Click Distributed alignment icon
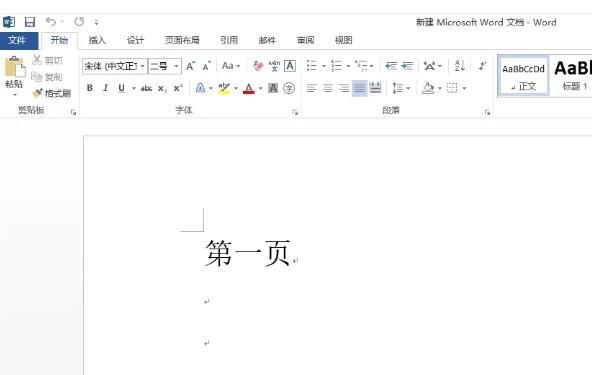This screenshot has width=592, height=375. tap(375, 88)
